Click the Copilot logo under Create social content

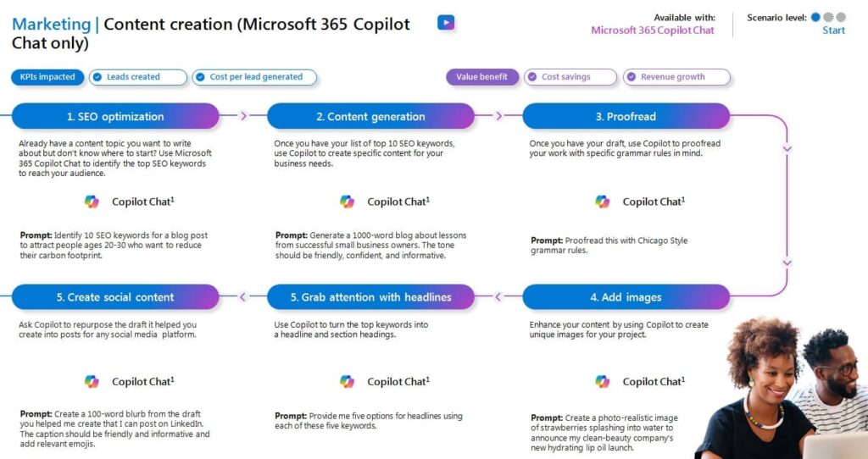92,381
